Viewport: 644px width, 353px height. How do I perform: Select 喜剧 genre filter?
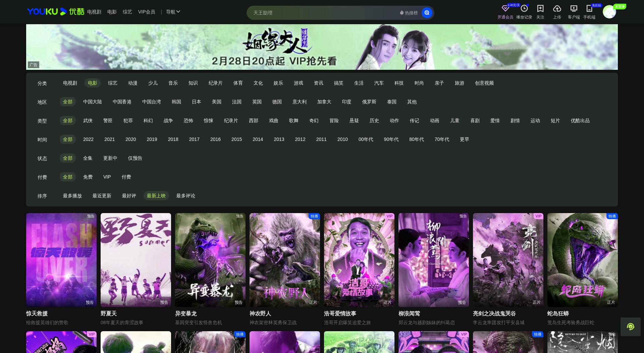click(x=475, y=120)
